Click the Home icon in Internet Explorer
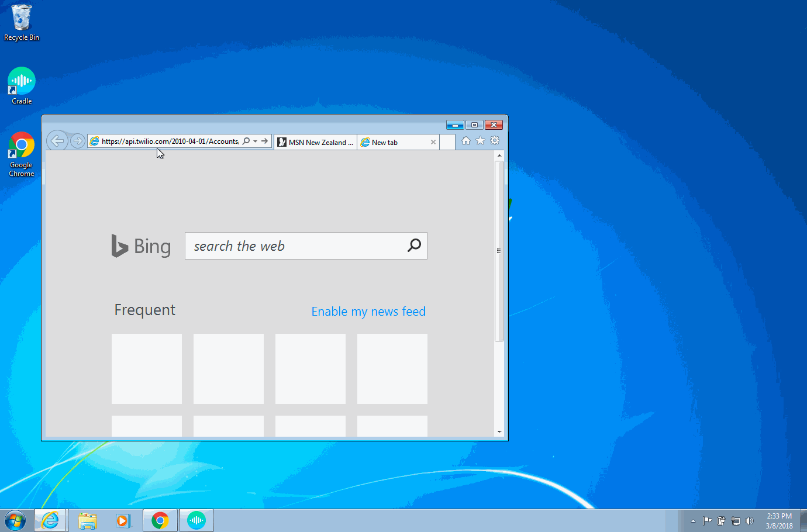 pyautogui.click(x=466, y=141)
